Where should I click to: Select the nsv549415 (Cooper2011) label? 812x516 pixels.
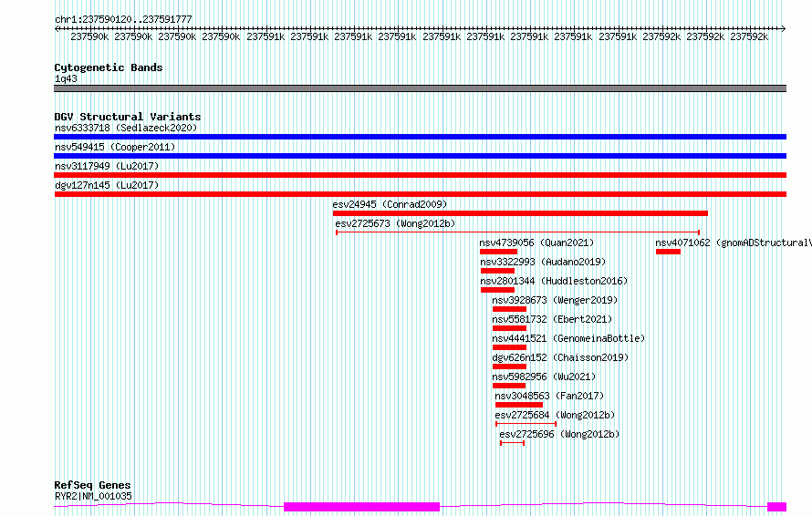[115, 147]
